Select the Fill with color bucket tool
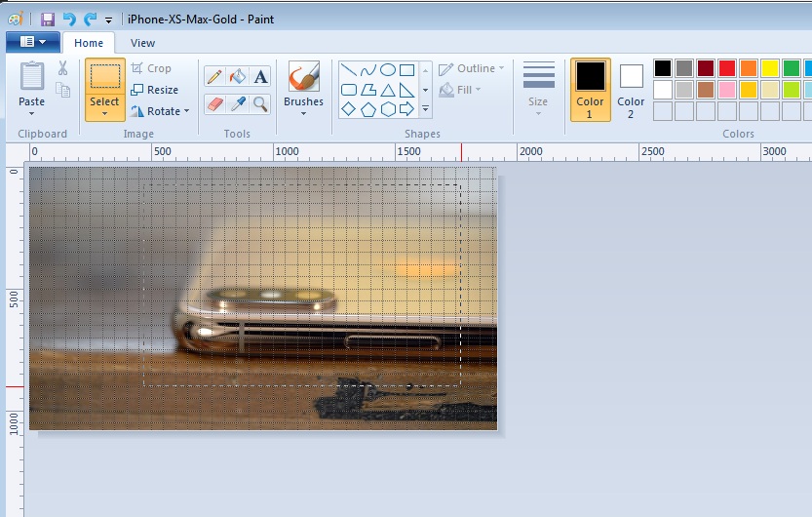The image size is (812, 517). pos(238,77)
